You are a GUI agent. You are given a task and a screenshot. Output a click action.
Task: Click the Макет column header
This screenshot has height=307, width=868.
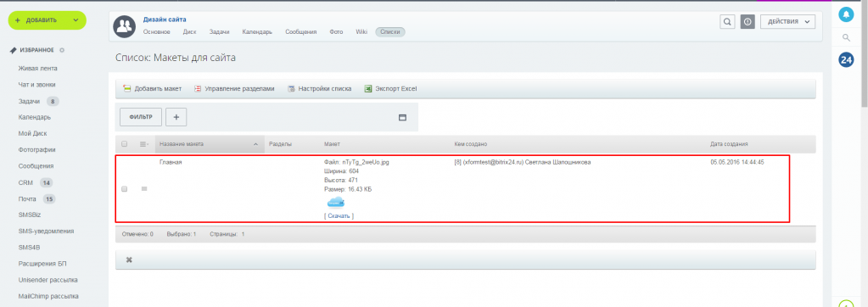click(x=332, y=144)
